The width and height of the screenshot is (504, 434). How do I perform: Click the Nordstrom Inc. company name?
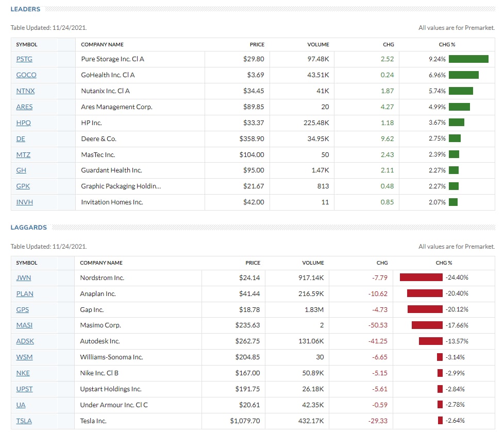coord(102,277)
